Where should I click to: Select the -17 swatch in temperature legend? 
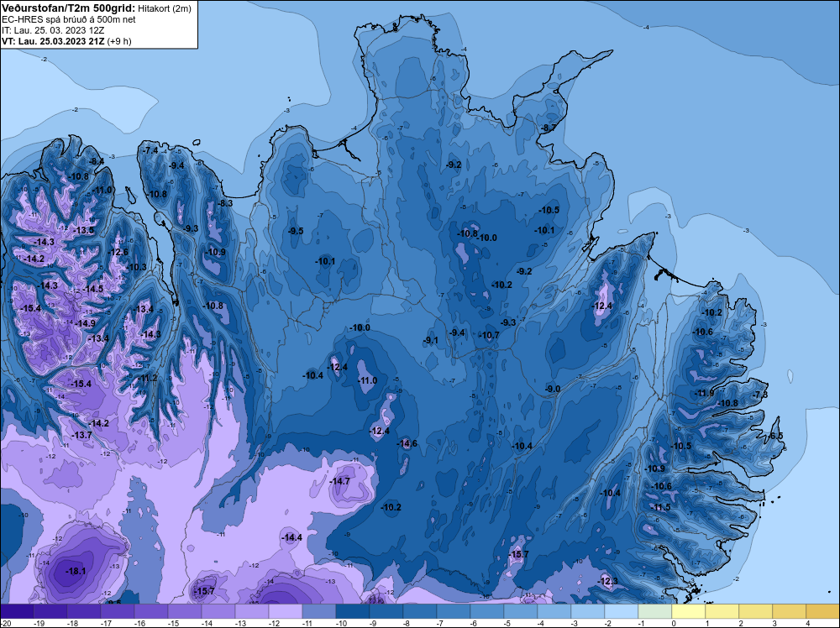118,612
